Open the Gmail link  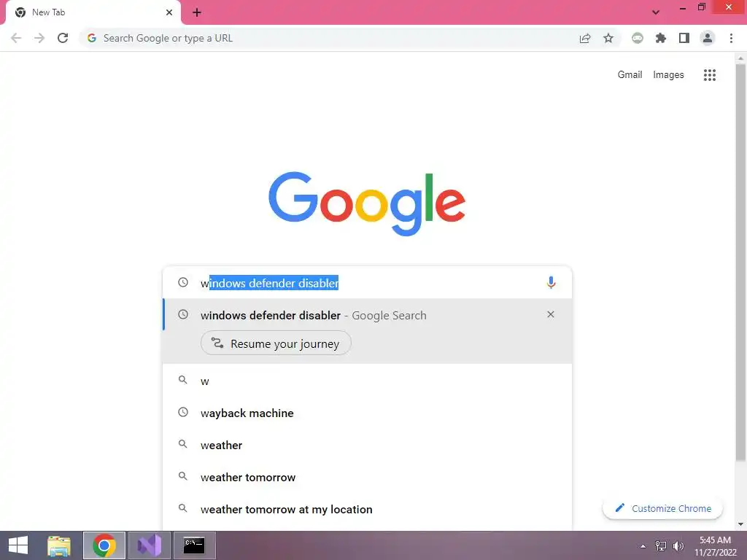click(x=630, y=75)
